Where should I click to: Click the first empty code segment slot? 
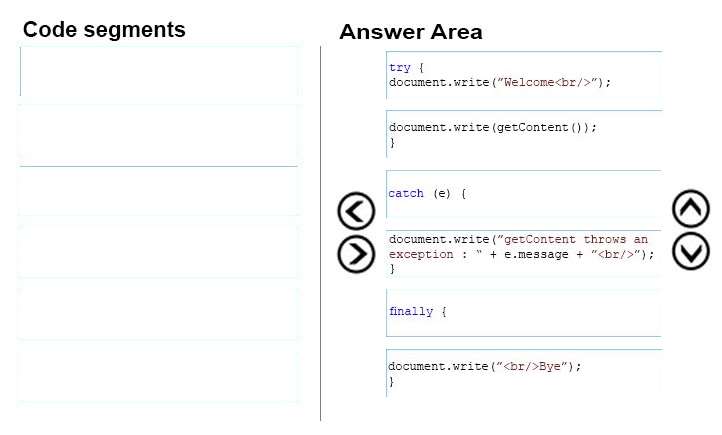pyautogui.click(x=159, y=72)
